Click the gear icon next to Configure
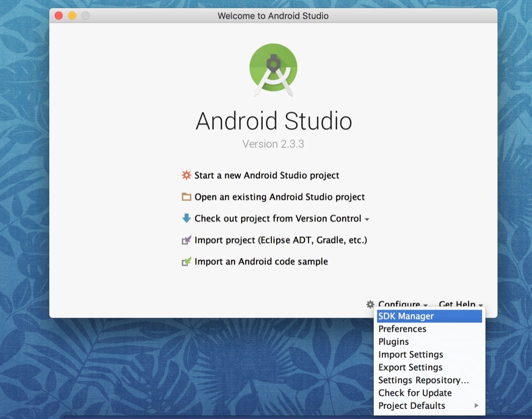This screenshot has height=419, width=532. [x=370, y=304]
